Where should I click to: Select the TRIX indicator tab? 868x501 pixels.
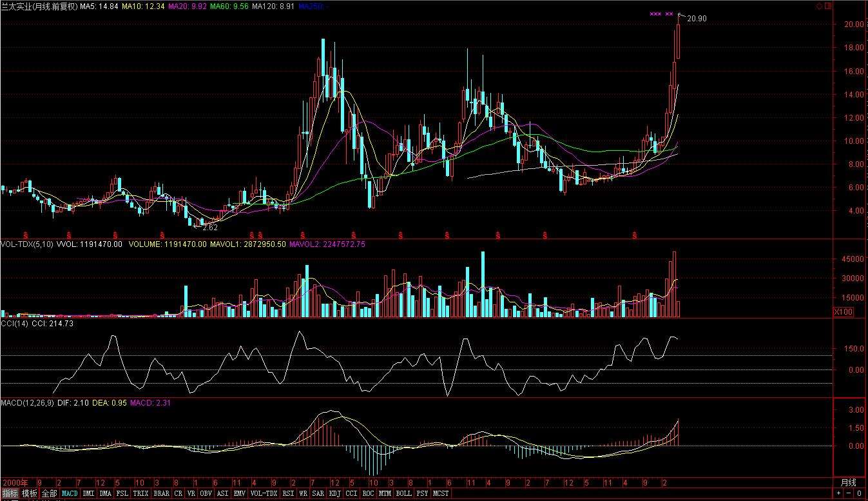pos(141,493)
